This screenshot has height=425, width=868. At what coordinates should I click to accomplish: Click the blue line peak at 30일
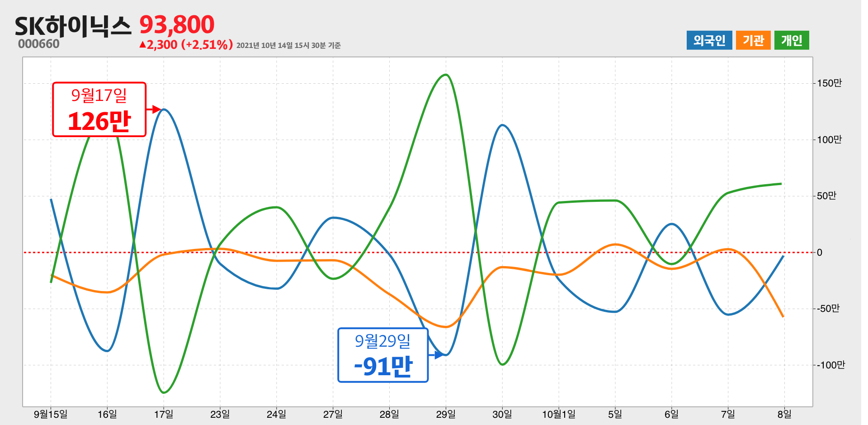pyautogui.click(x=502, y=125)
